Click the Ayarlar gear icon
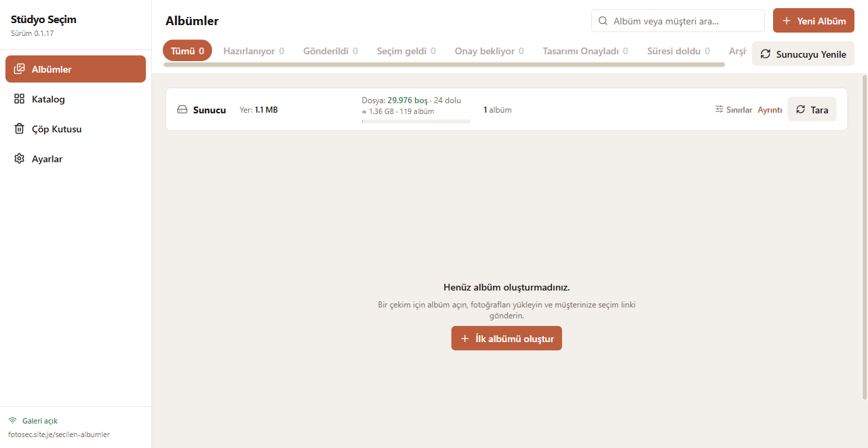868x448 pixels. tap(19, 158)
